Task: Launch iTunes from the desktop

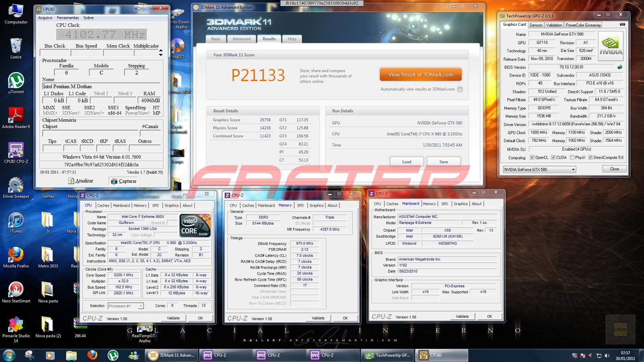Action: click(x=16, y=223)
